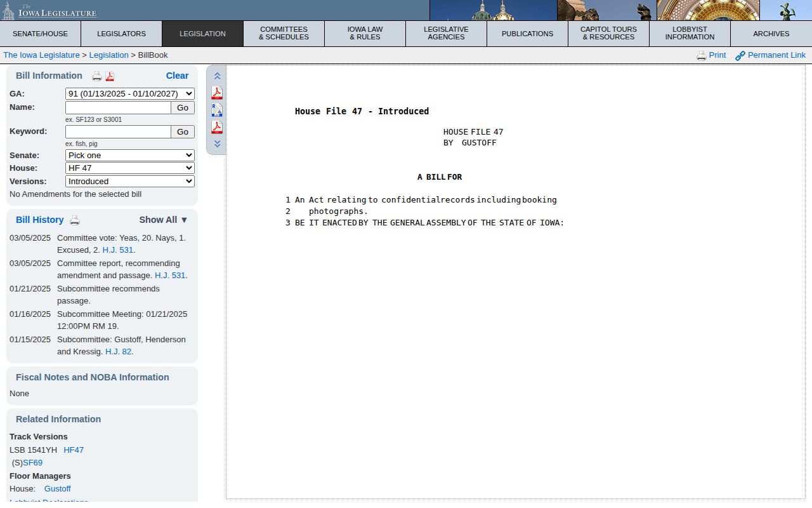This screenshot has width=812, height=508.
Task: Open the PDF icon above the RTF icon
Action: (x=217, y=93)
